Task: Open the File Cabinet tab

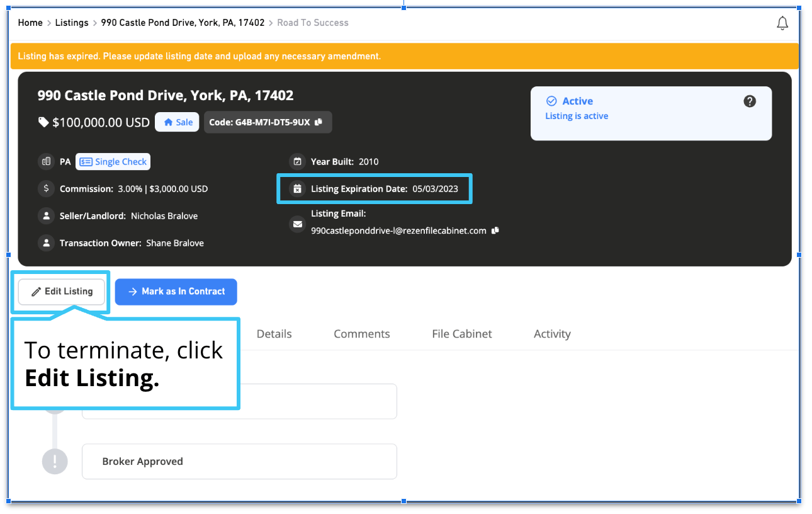Action: point(461,334)
